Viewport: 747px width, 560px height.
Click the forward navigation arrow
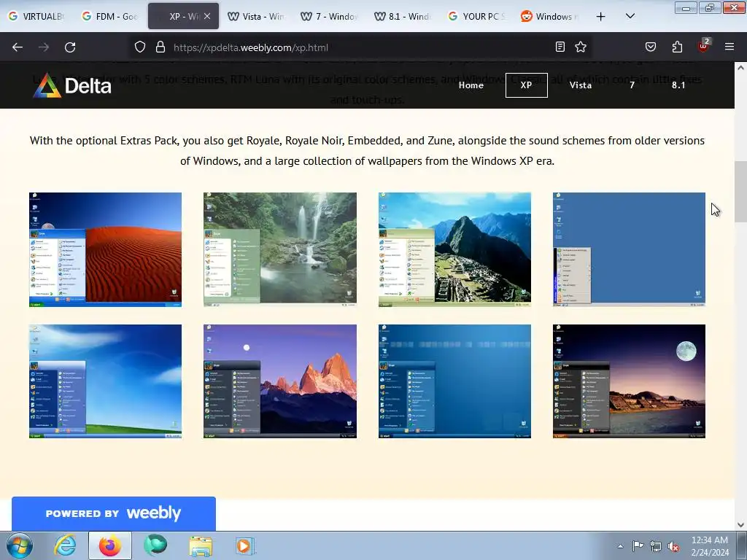coord(44,47)
